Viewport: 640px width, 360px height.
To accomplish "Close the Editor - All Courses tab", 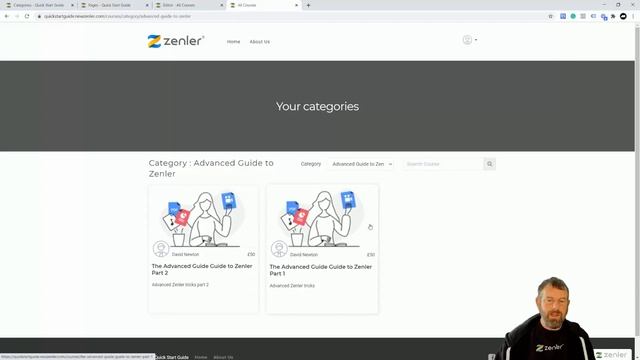I will 222,5.
